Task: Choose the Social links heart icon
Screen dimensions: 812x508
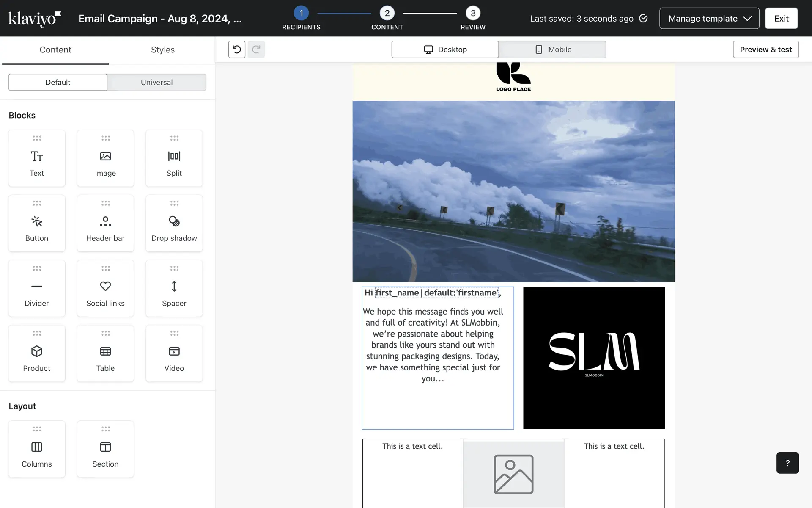Action: pos(105,286)
